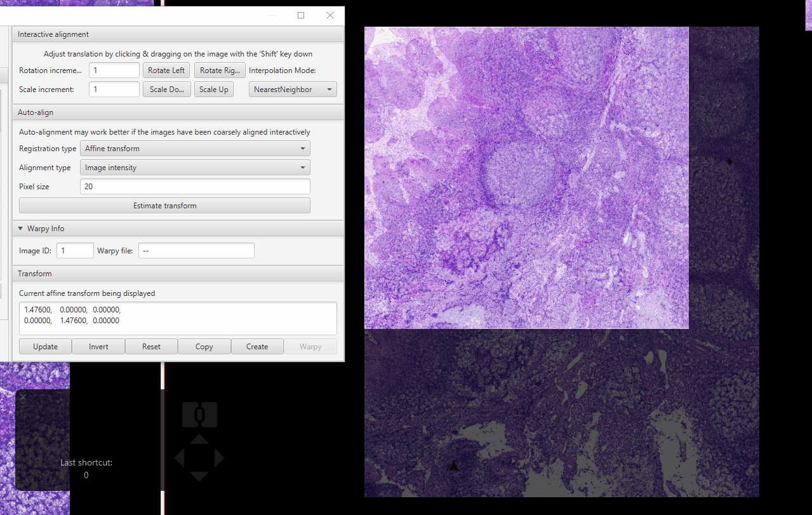Dismiss the overview thumbnail via its X icon

pyautogui.click(x=23, y=396)
